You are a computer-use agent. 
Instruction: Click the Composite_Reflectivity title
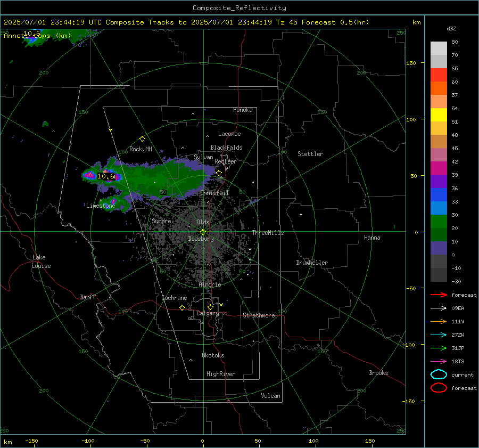point(239,8)
